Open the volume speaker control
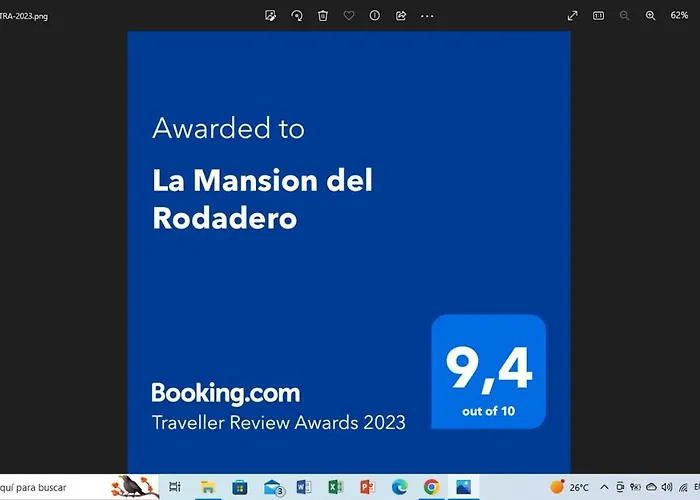Screen dimensions: 700x500 pyautogui.click(x=667, y=487)
